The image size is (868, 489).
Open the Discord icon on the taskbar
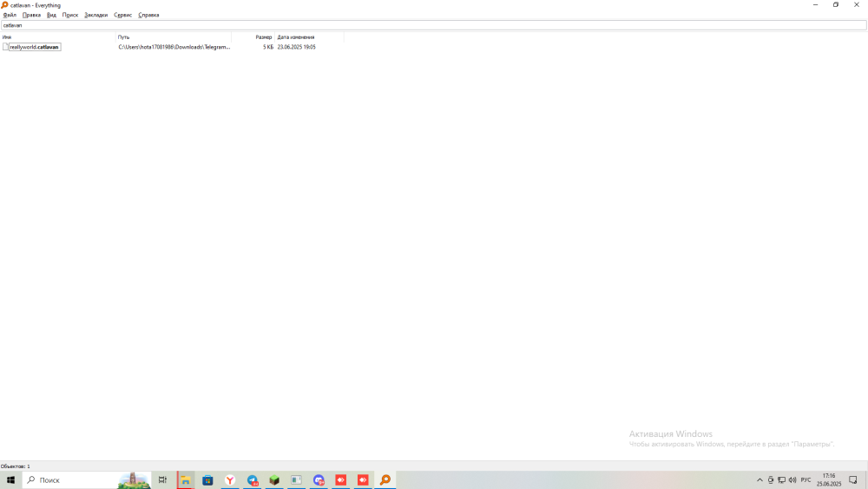(319, 480)
